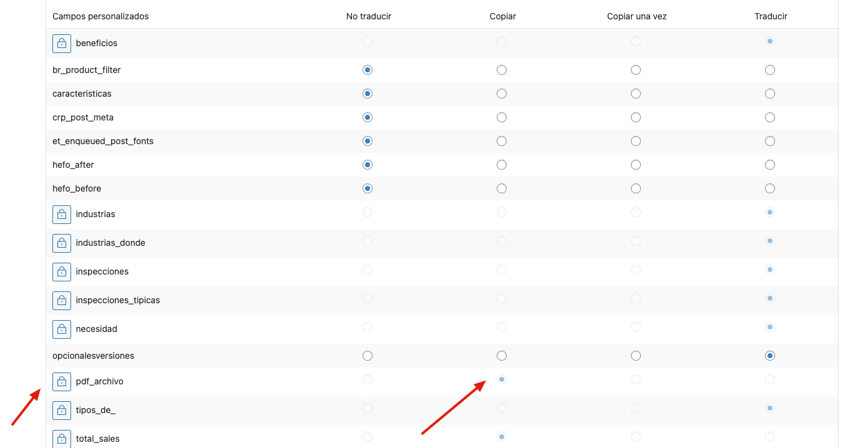Viewport: 868px width, 448px height.
Task: Click the lock icon beside tipos_de_
Action: click(x=62, y=410)
